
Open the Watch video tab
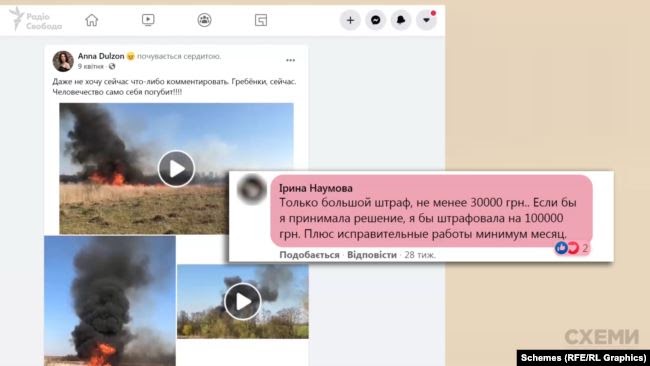pos(148,20)
